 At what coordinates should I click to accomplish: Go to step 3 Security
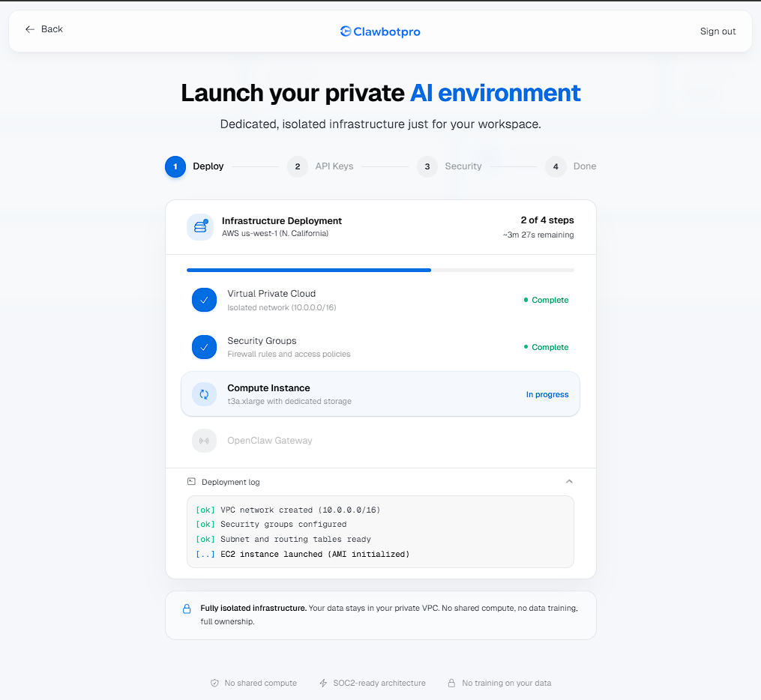pos(427,166)
